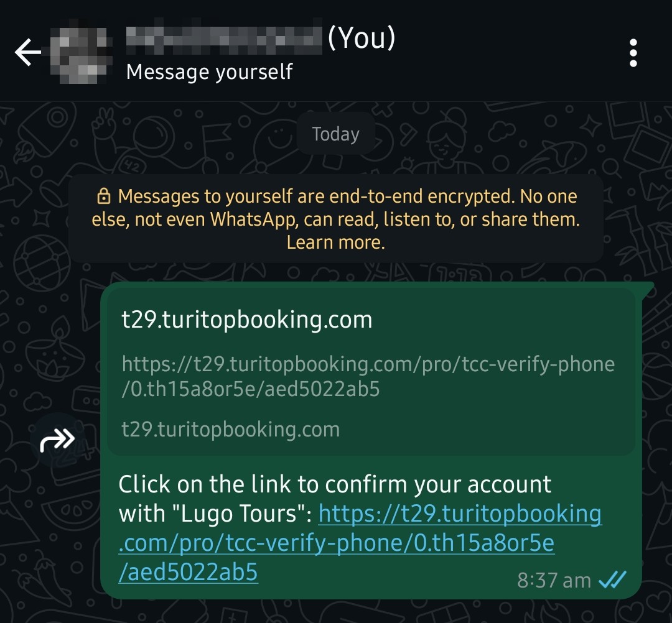Open the three-dot overflow menu
The image size is (672, 623).
coord(633,53)
